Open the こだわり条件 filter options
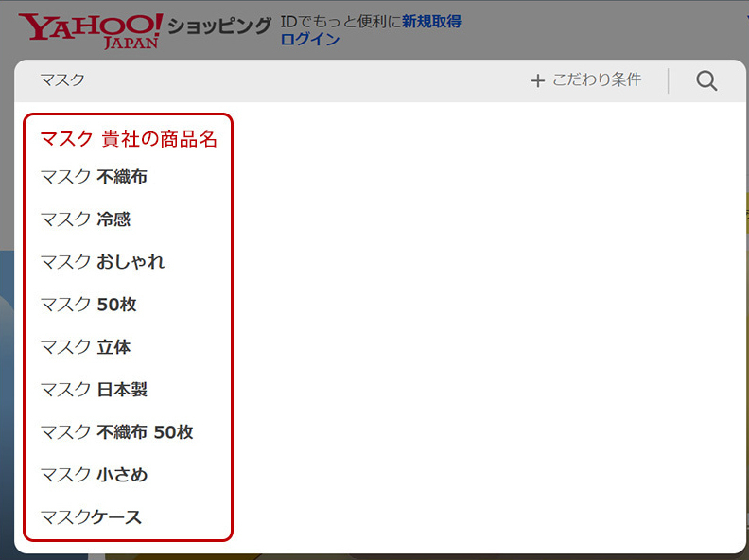 (596, 80)
